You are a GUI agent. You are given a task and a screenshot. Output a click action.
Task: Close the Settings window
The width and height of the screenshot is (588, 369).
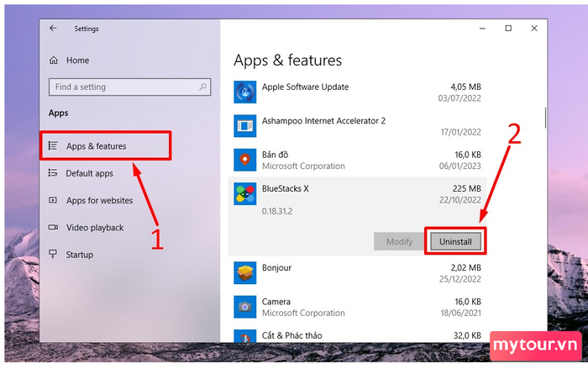(534, 29)
